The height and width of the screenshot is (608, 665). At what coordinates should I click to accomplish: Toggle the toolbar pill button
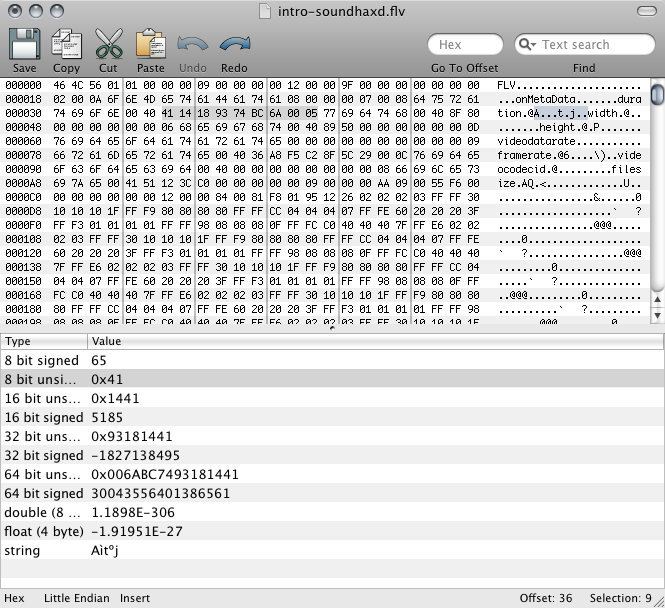(x=647, y=11)
